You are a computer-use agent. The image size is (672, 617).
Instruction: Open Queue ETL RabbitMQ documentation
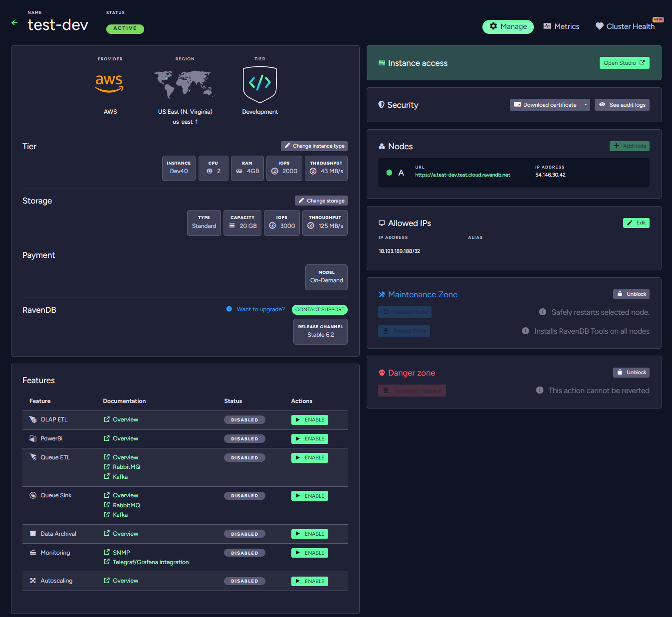click(122, 467)
